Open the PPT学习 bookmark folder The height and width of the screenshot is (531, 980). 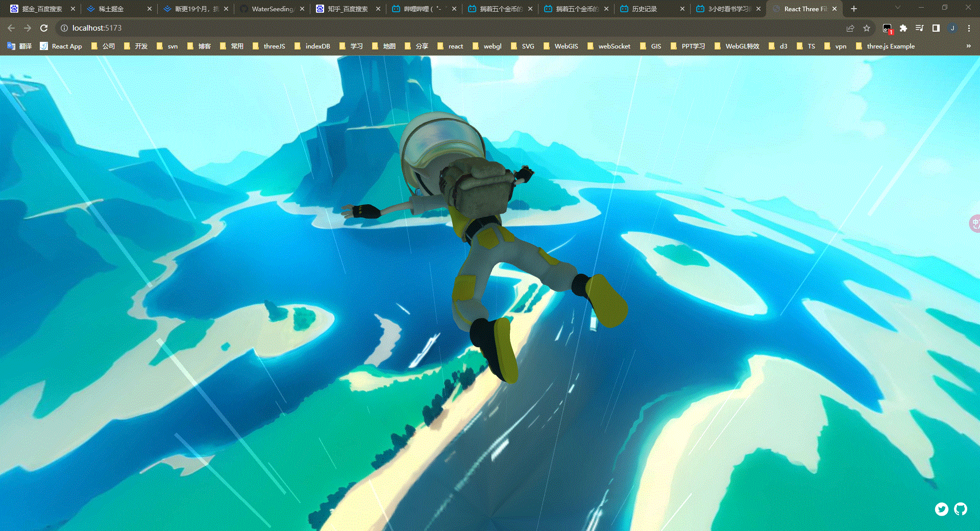point(688,46)
